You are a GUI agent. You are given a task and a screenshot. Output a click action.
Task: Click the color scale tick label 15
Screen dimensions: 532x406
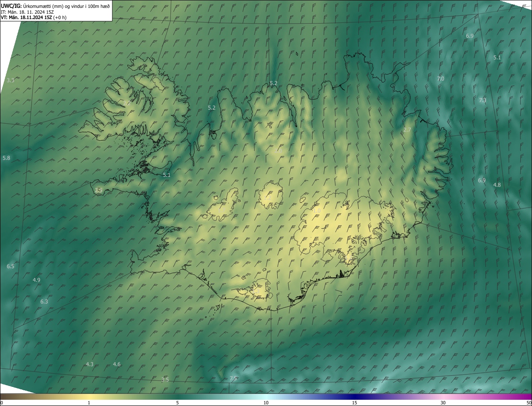pyautogui.click(x=355, y=403)
